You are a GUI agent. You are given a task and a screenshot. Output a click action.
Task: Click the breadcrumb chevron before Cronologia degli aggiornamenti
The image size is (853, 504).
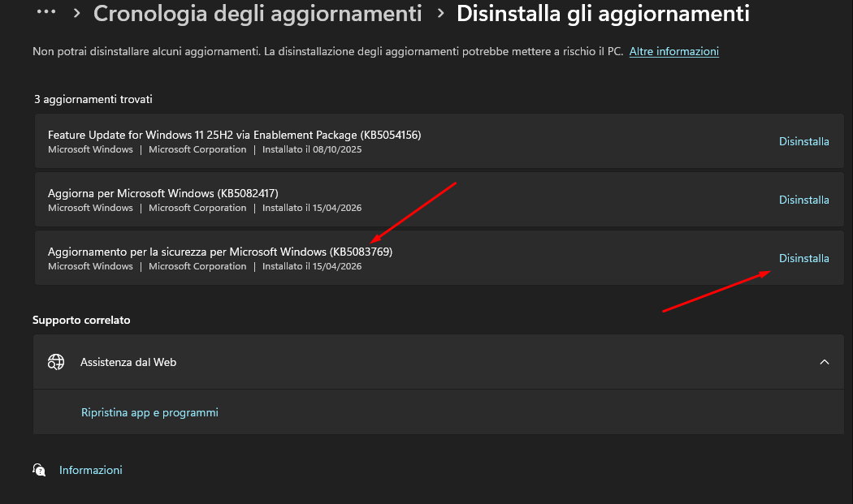(x=76, y=14)
